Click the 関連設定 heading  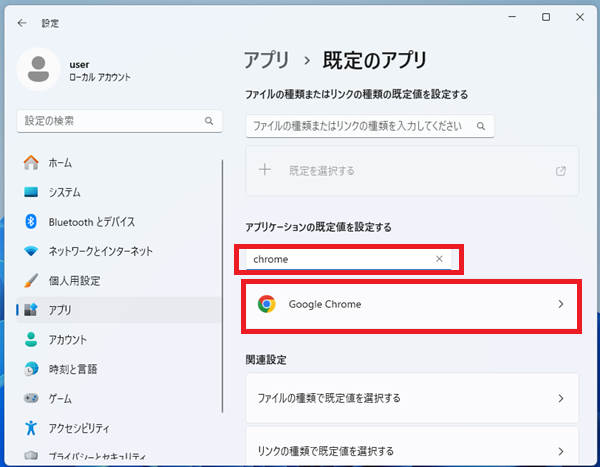click(266, 360)
